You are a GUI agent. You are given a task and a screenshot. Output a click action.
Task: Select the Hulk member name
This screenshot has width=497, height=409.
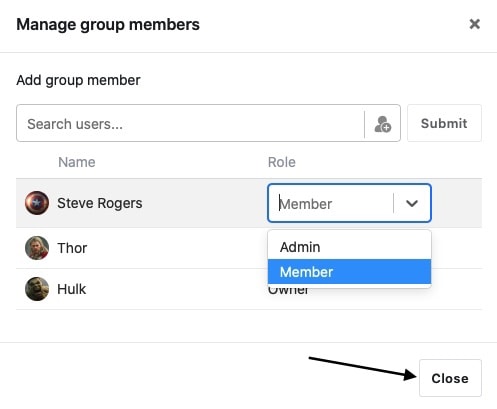(72, 289)
